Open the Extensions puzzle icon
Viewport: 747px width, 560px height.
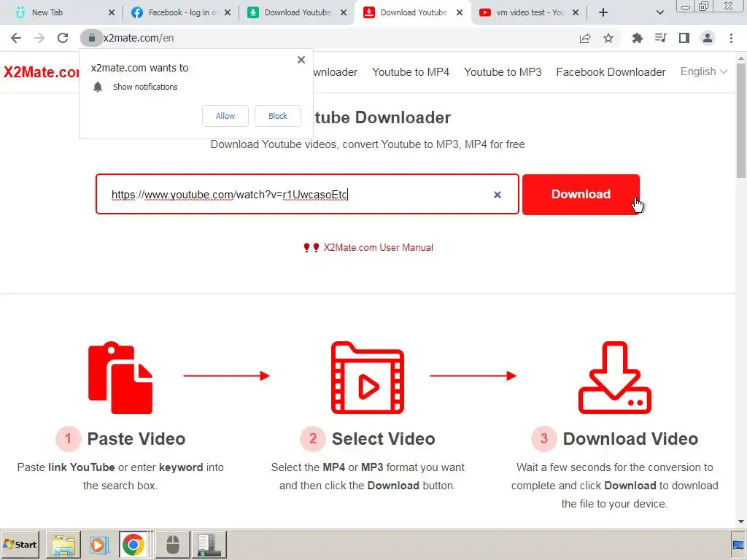point(638,38)
